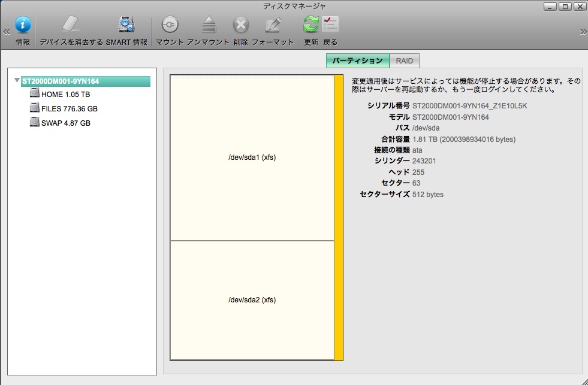Close the ディスクマネージャ window
Screen dimensions: 588x385
point(580,7)
